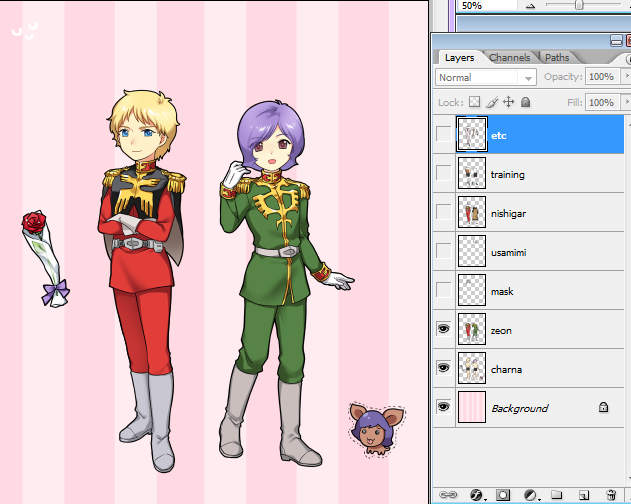Image resolution: width=631 pixels, height=504 pixels.
Task: Click the Background layer lock icon
Action: (603, 407)
